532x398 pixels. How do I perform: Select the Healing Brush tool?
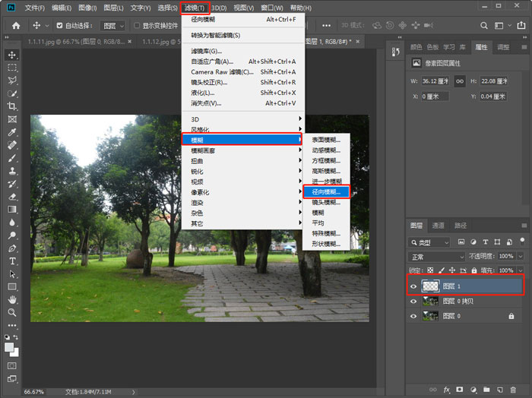[12, 145]
